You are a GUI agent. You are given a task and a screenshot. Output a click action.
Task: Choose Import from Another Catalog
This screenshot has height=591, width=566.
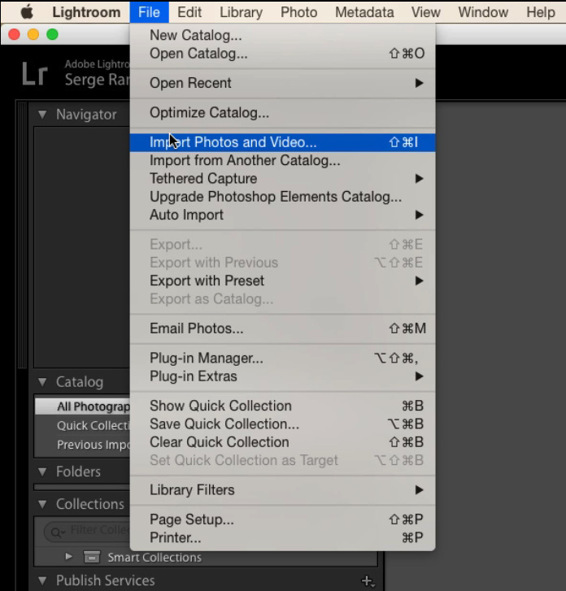pos(283,160)
